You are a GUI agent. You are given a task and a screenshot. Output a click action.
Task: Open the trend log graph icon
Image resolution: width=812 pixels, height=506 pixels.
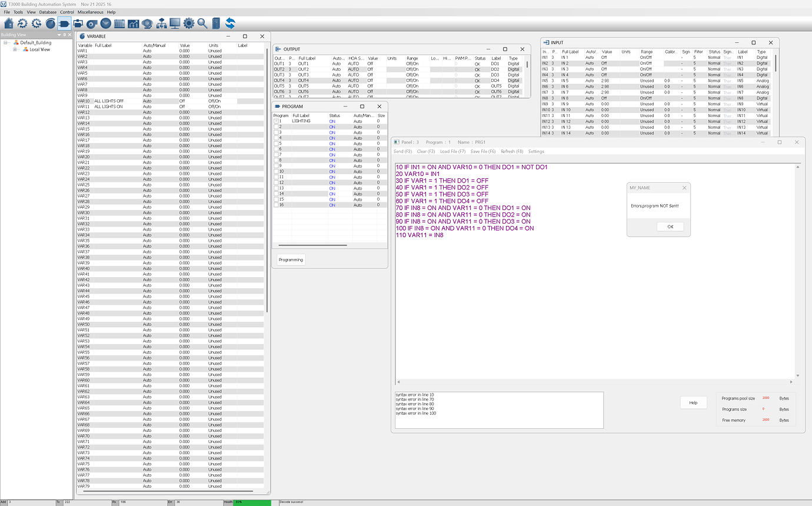point(134,23)
